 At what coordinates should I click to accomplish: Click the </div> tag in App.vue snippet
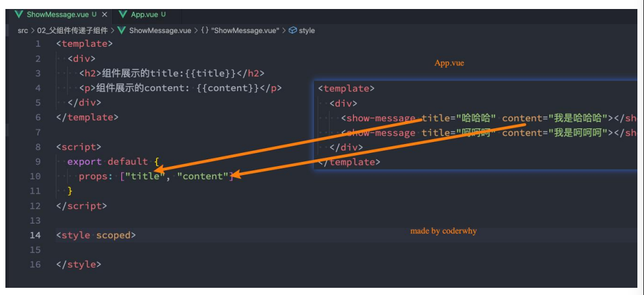346,147
